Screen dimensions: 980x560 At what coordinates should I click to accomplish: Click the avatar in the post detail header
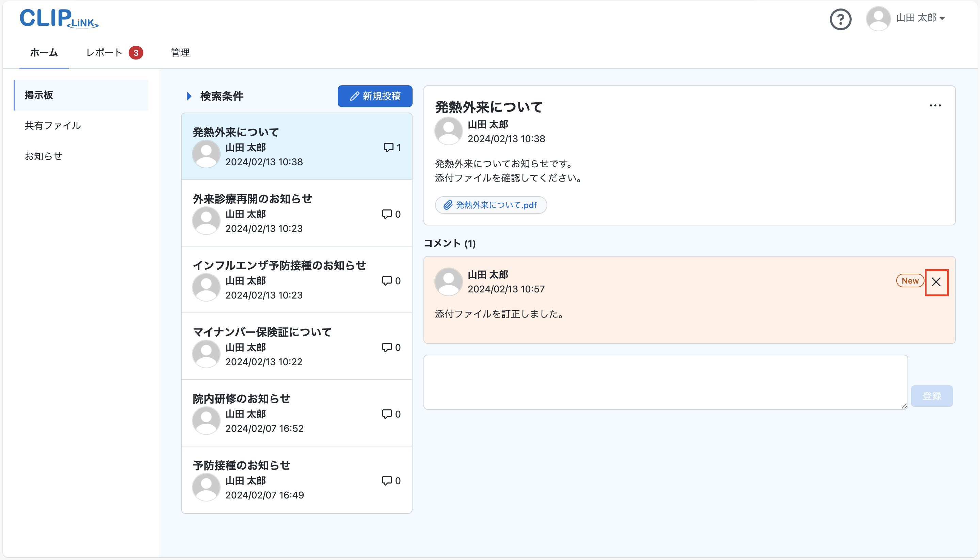pos(448,131)
